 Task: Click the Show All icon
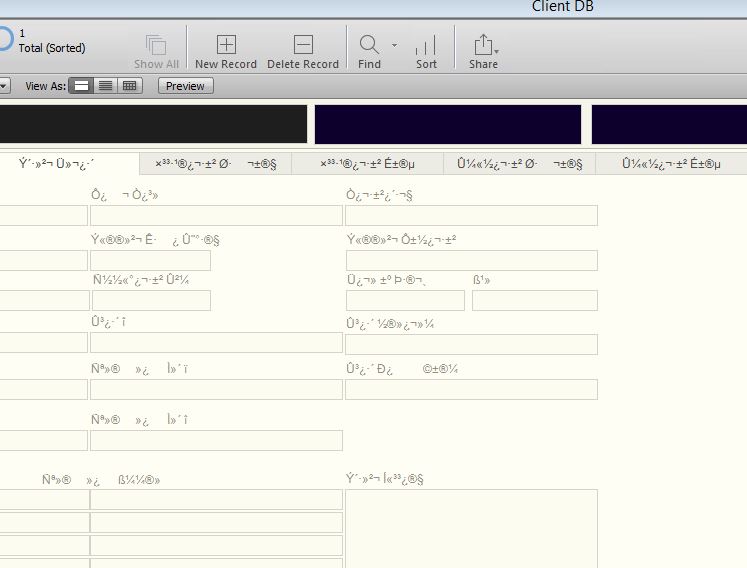tap(156, 46)
